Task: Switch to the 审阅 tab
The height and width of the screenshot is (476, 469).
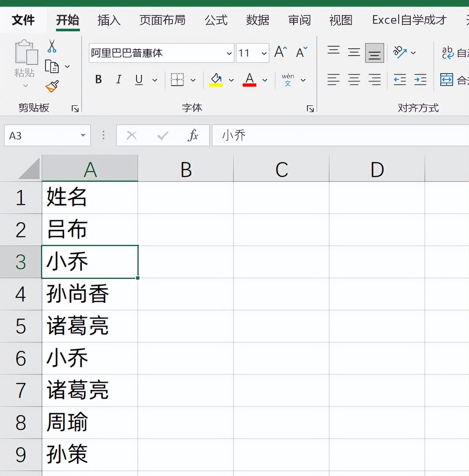Action: click(x=299, y=20)
